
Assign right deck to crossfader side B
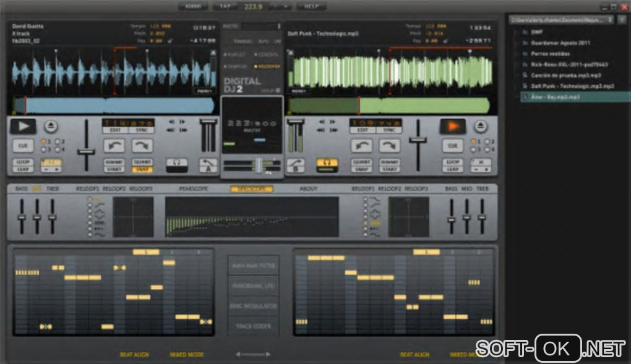(296, 165)
